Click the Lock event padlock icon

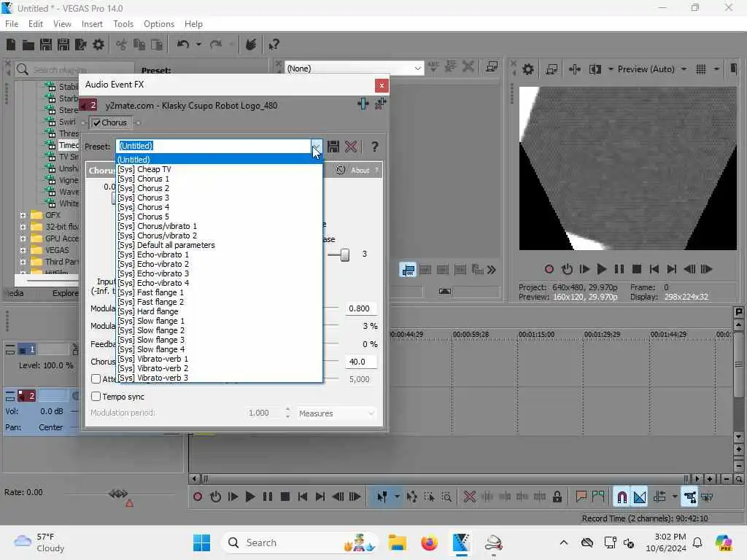point(557,497)
